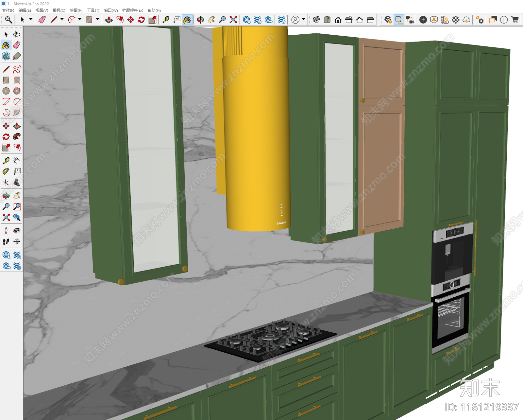Switch to Iso view house icon
The image size is (523, 420).
[x=316, y=20]
